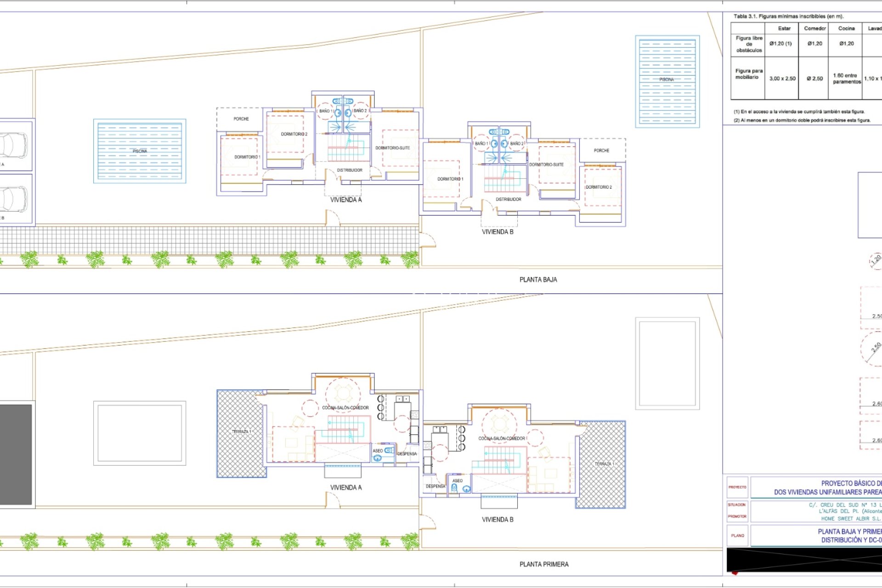This screenshot has height=588, width=882.
Task: Click the washbasin in the ASEO of Vivienda A
Action: pos(378,458)
